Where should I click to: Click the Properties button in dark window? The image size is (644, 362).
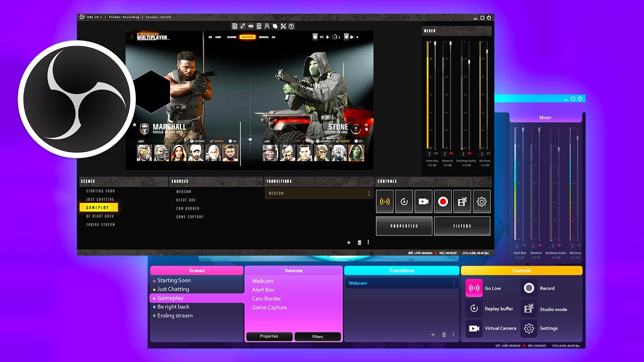[404, 226]
